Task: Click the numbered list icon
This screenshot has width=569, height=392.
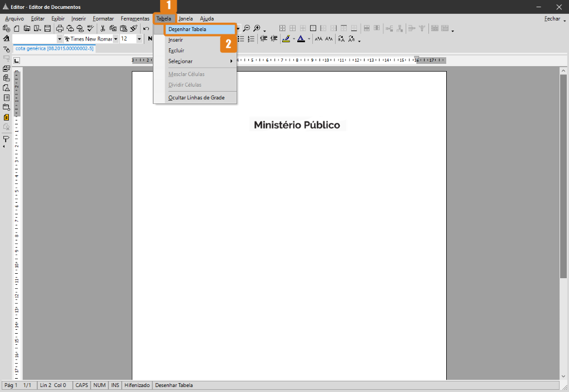Action: click(x=251, y=39)
